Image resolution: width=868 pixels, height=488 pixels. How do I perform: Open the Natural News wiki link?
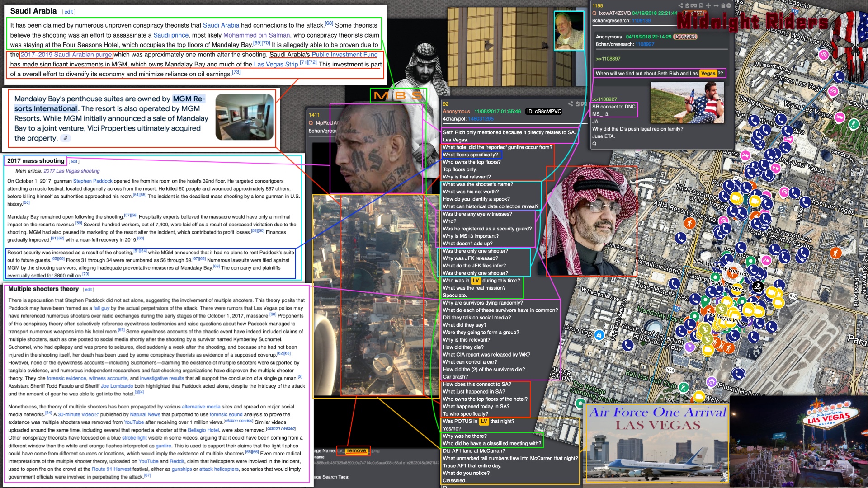145,414
